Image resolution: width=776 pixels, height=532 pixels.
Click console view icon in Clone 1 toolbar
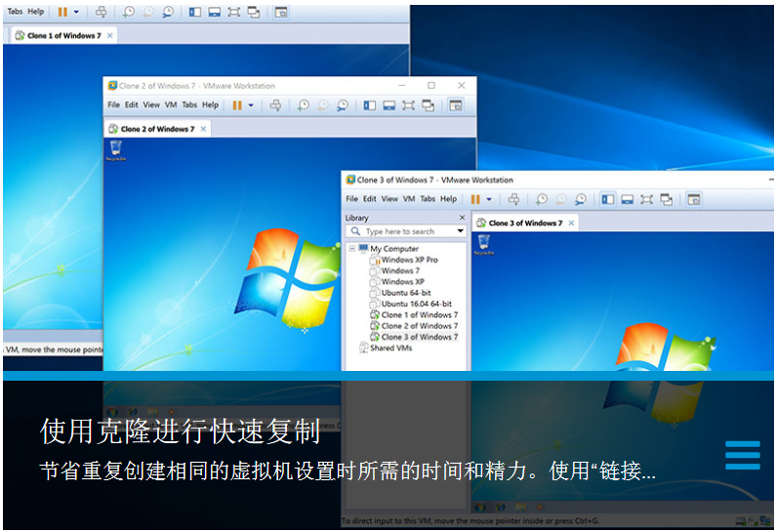(x=281, y=12)
